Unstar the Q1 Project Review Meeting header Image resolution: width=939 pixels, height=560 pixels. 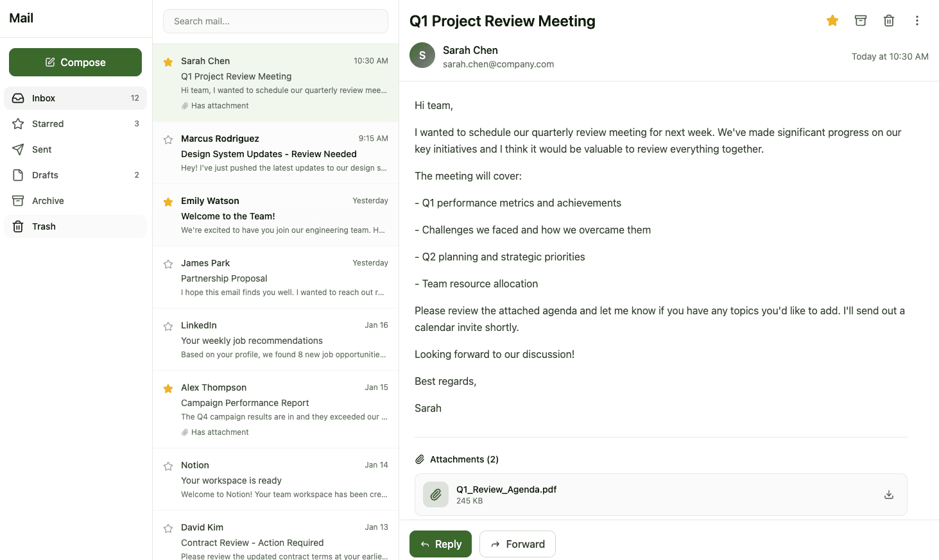[x=832, y=21]
